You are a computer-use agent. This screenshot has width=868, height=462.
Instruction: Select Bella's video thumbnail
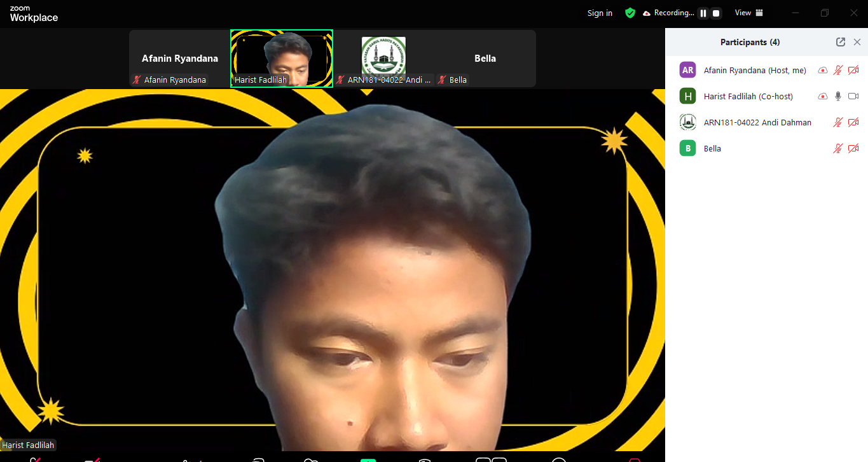(x=485, y=58)
